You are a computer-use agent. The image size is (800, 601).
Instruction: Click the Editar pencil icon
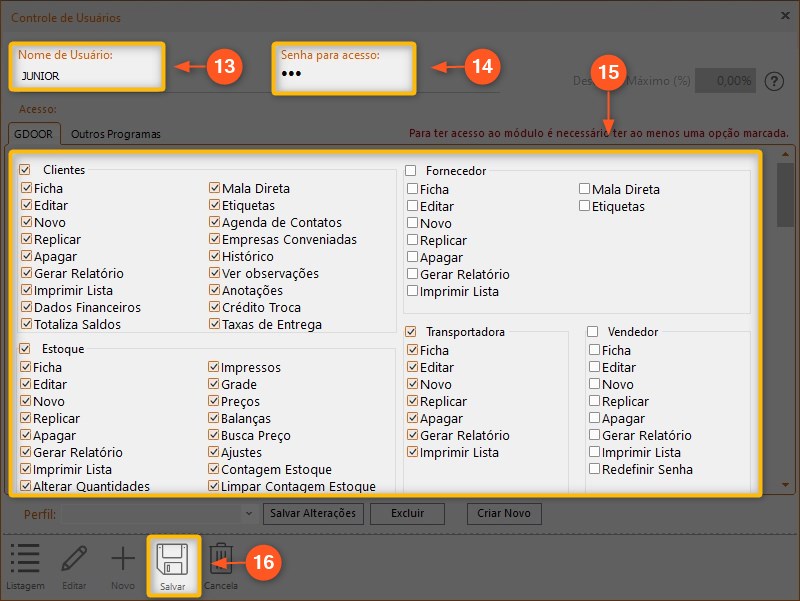point(74,560)
